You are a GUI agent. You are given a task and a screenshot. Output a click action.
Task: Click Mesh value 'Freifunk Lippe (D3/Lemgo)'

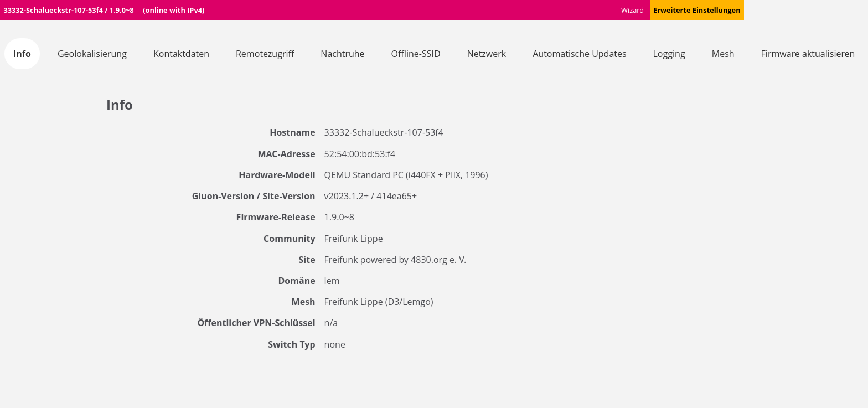click(379, 302)
